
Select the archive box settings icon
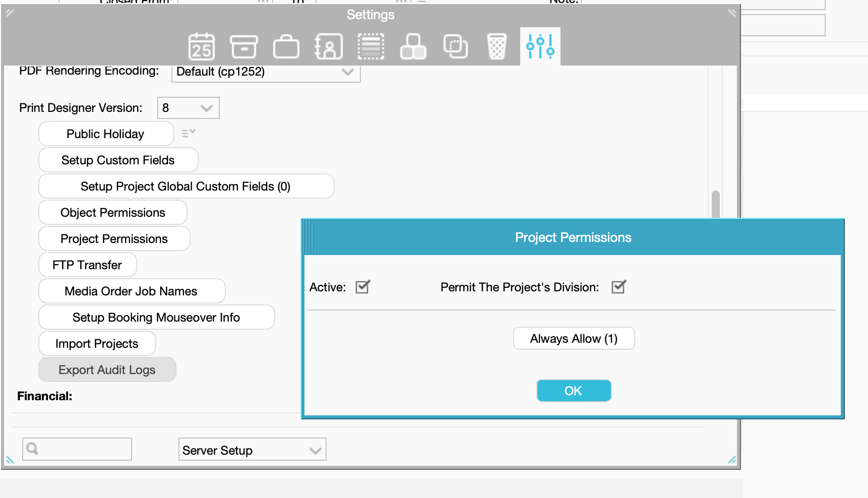click(x=244, y=47)
